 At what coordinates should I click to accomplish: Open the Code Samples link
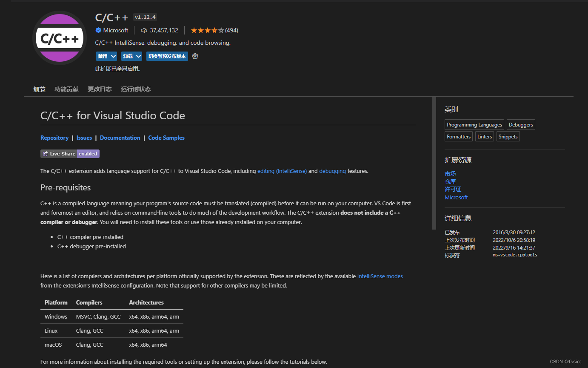166,138
